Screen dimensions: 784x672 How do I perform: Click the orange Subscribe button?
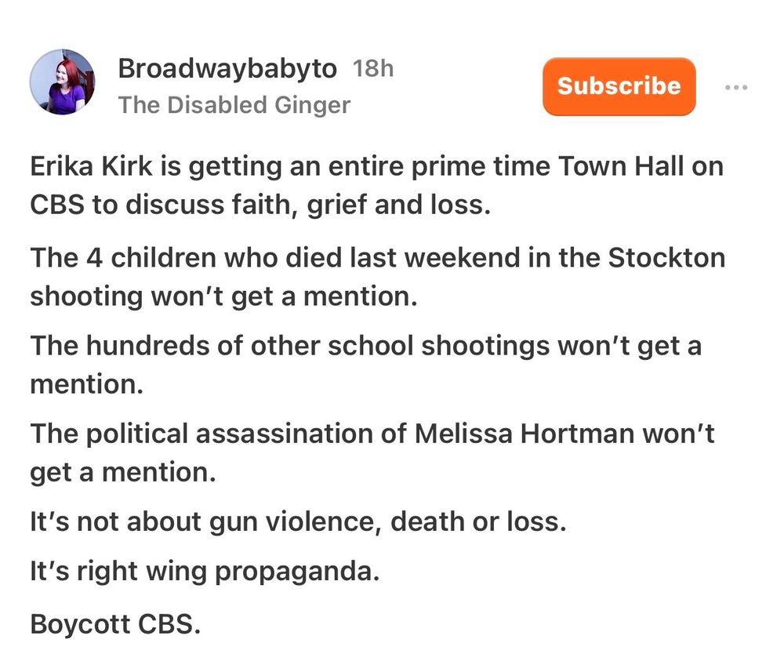pos(619,86)
